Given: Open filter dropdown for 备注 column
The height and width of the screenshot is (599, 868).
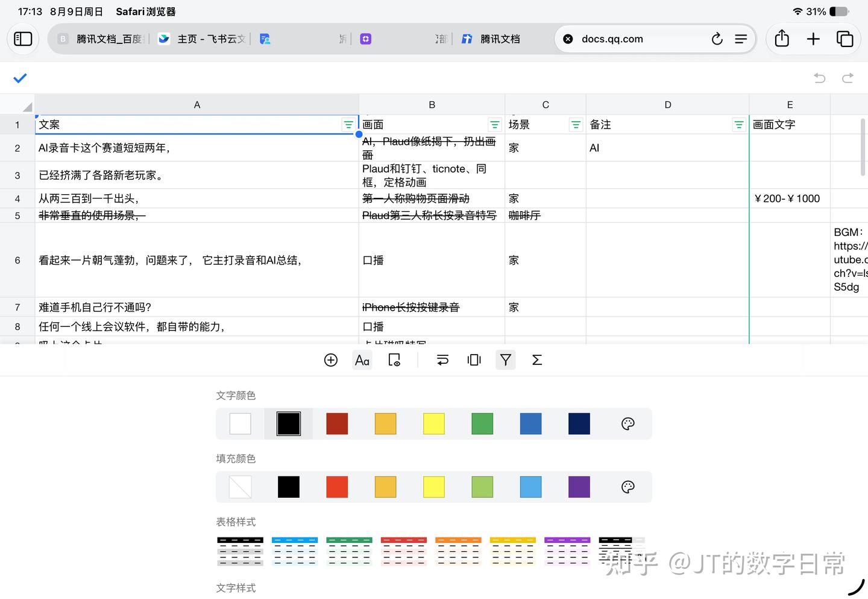Looking at the screenshot, I should click(x=739, y=125).
